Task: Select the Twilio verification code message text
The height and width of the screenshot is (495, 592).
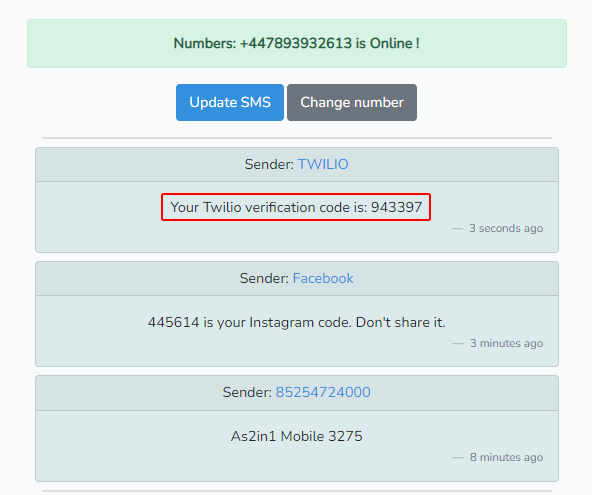Action: tap(296, 207)
